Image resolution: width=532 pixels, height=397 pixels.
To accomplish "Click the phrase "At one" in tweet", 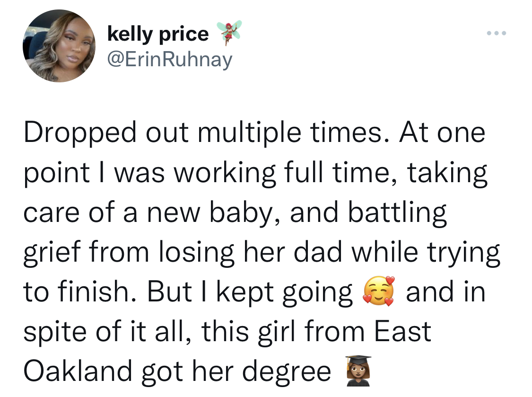I will tap(442, 132).
